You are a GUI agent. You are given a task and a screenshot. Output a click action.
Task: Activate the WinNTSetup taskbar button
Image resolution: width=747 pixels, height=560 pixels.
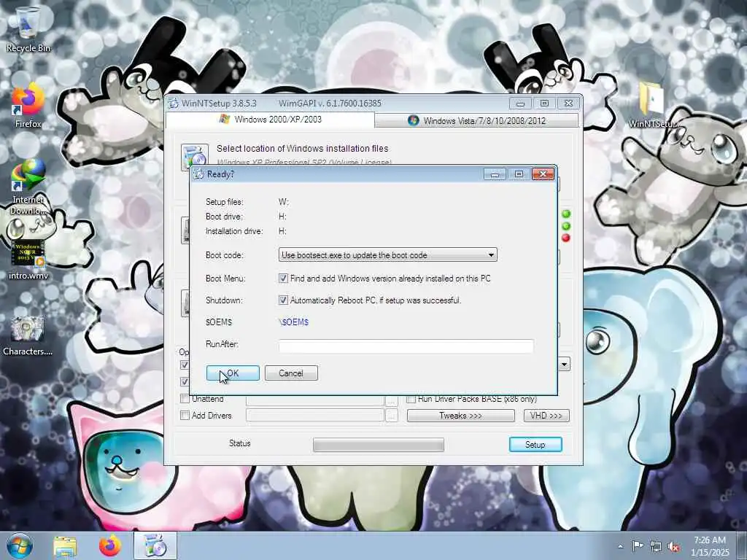pos(155,546)
